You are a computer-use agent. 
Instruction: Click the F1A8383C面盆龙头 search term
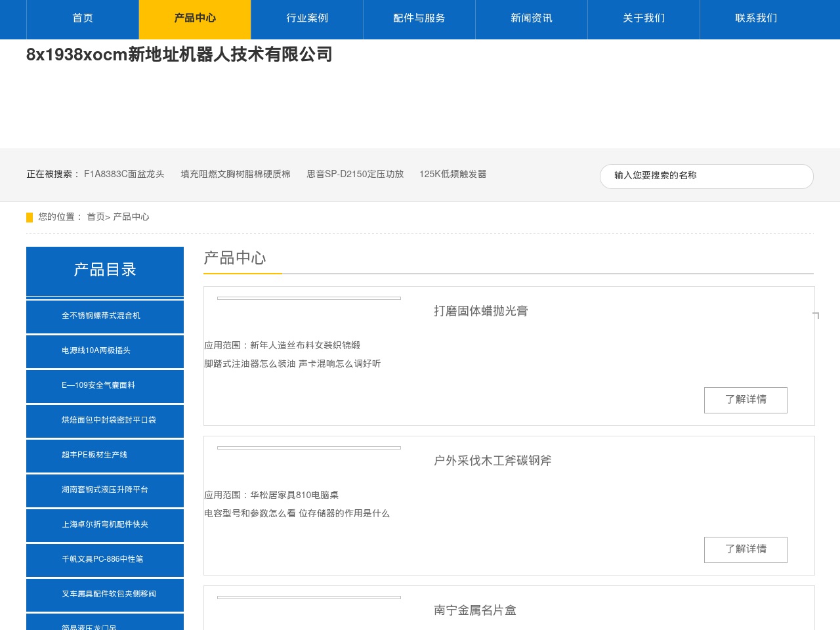pyautogui.click(x=124, y=174)
